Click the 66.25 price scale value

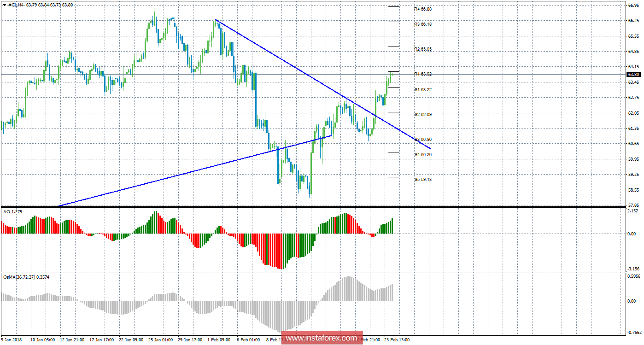tap(633, 21)
